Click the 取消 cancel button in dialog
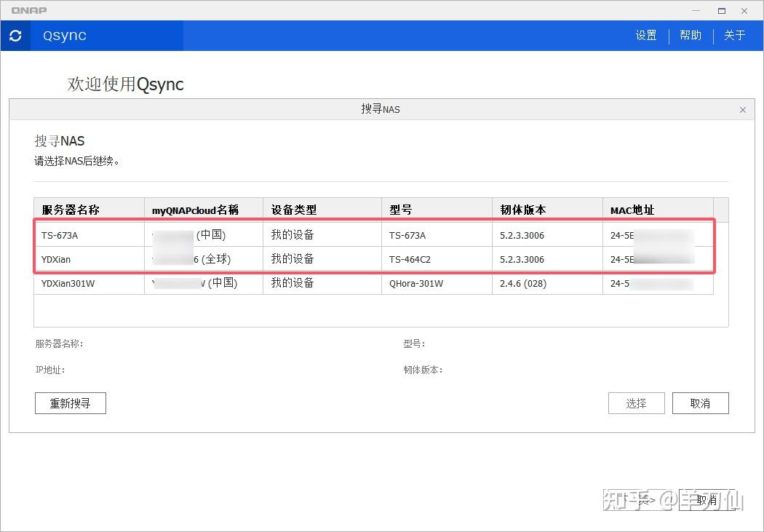Screen dimensions: 764x532 coord(700,402)
